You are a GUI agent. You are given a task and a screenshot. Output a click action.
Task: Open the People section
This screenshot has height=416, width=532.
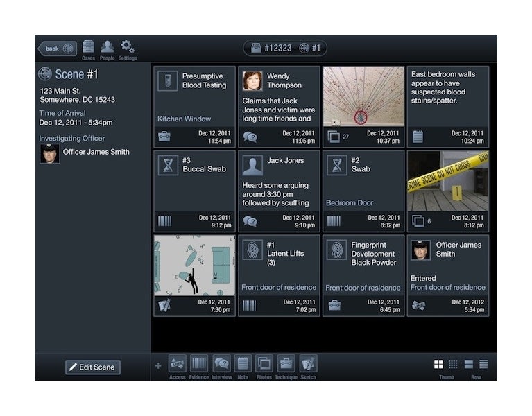[107, 47]
